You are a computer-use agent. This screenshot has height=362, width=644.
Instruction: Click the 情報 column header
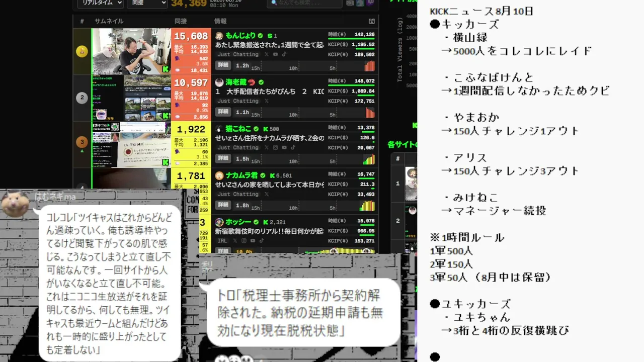point(220,21)
